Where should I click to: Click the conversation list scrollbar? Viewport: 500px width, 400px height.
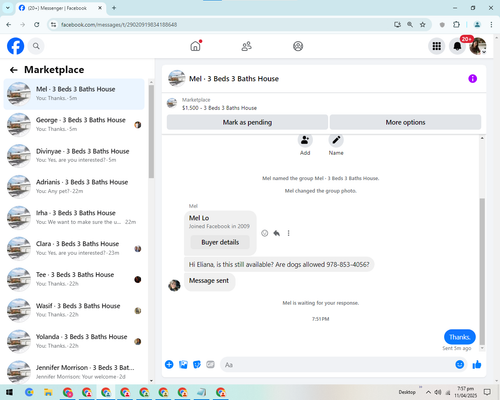click(151, 132)
